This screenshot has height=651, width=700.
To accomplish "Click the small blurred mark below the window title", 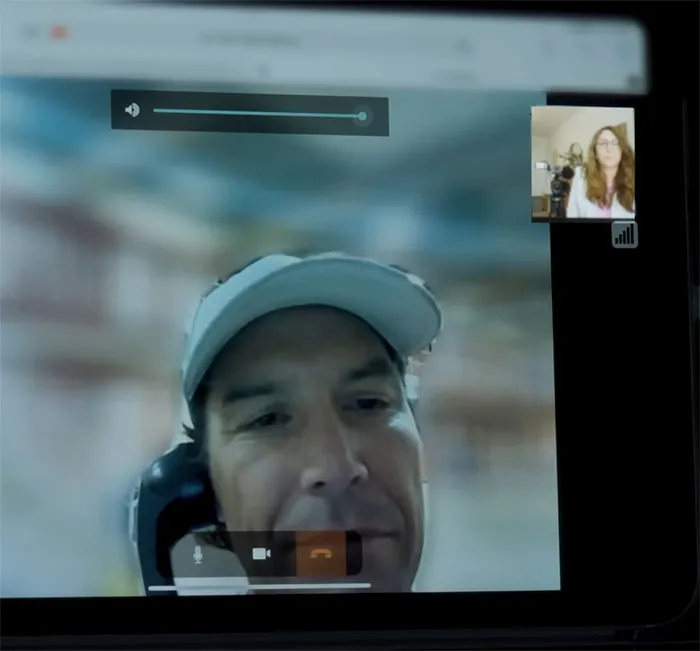I will (265, 70).
